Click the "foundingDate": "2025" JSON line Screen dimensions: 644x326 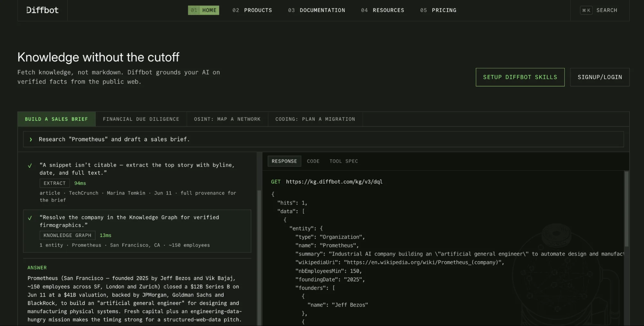point(330,280)
